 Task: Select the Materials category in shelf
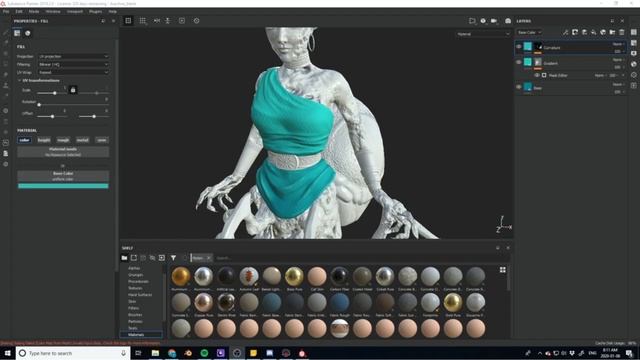point(141,335)
